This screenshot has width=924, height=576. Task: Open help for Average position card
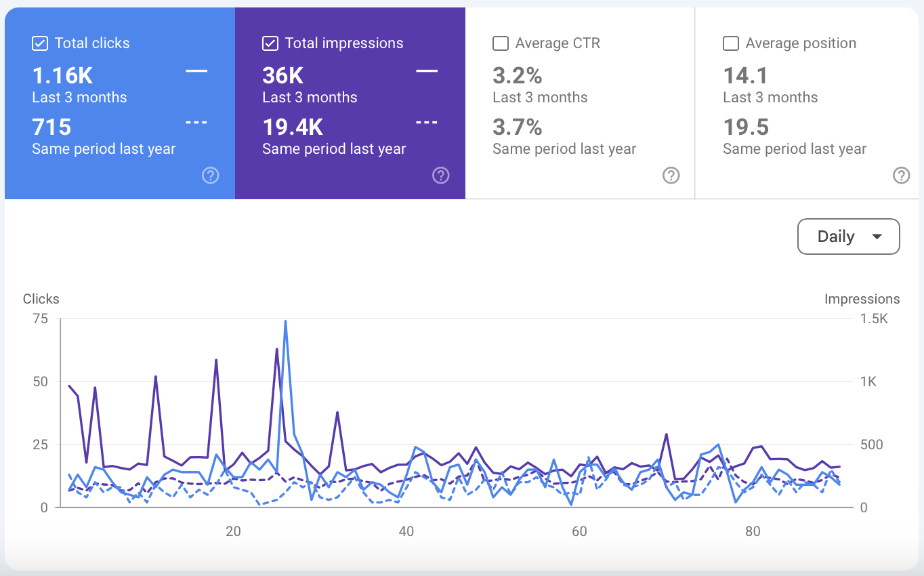tap(901, 176)
